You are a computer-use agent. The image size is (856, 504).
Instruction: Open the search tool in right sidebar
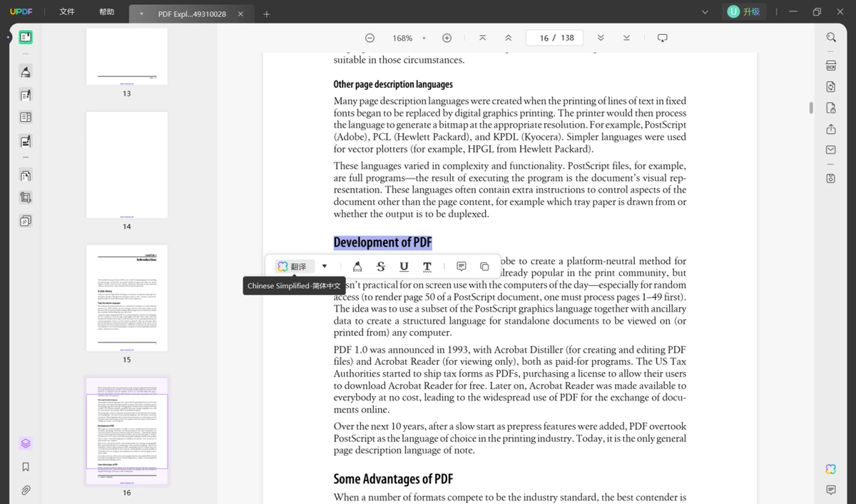831,37
